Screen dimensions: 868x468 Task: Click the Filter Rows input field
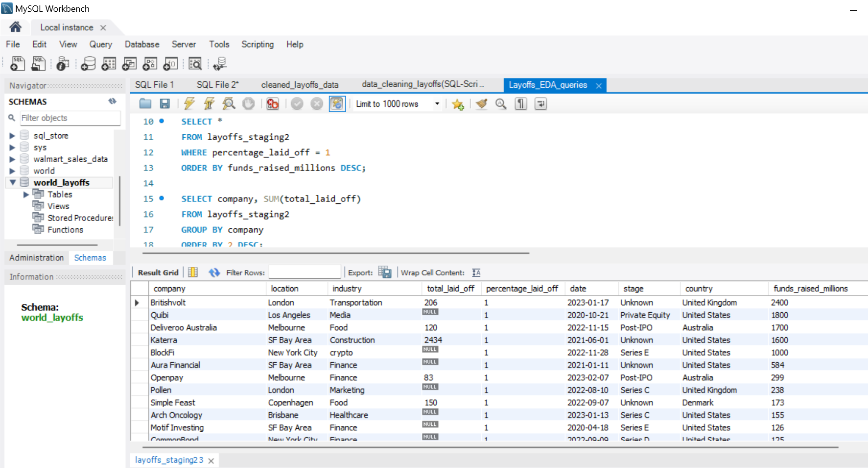pyautogui.click(x=305, y=272)
